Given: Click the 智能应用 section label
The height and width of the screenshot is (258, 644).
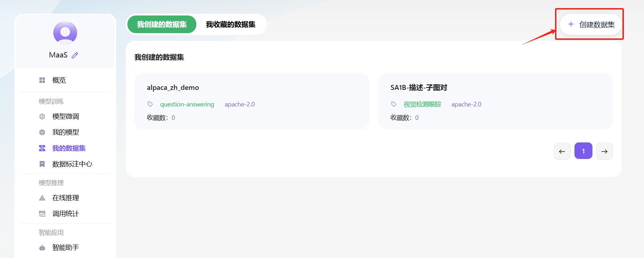Looking at the screenshot, I should (51, 233).
